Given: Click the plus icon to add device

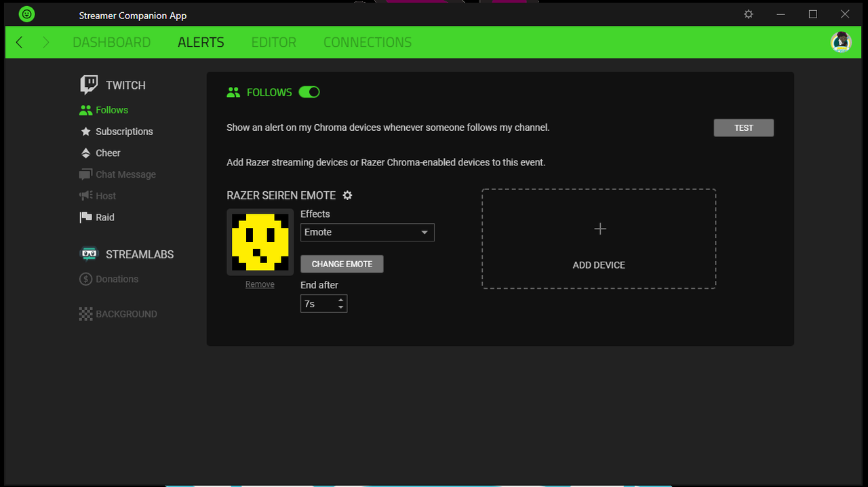Looking at the screenshot, I should tap(599, 229).
